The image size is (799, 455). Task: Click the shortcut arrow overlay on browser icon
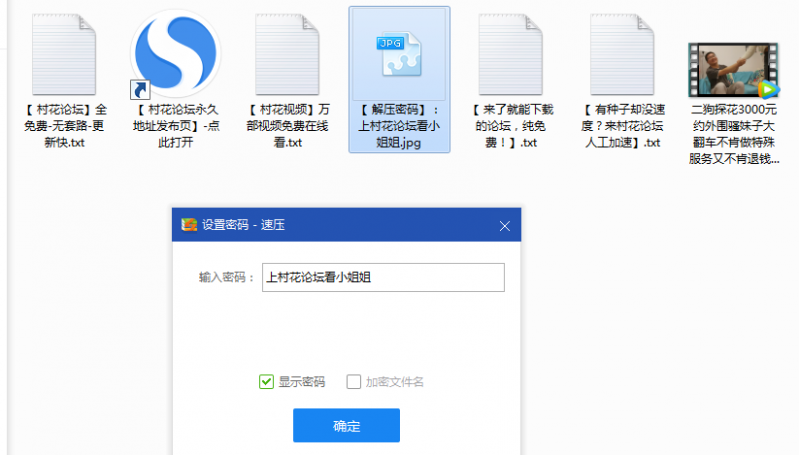pos(141,90)
